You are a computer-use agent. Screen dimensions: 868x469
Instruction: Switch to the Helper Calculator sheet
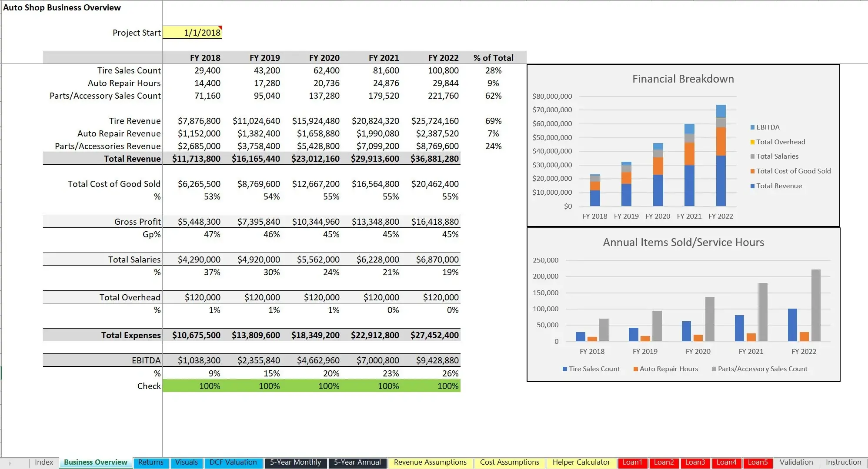581,462
